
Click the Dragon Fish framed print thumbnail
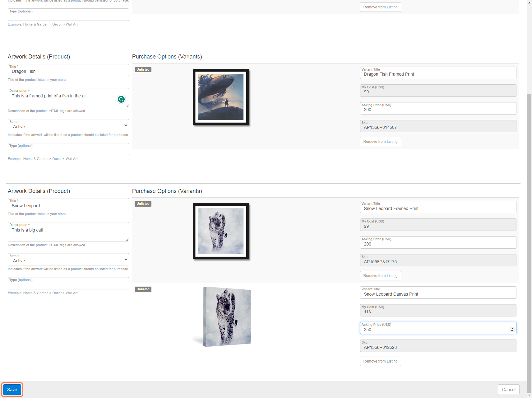click(221, 97)
